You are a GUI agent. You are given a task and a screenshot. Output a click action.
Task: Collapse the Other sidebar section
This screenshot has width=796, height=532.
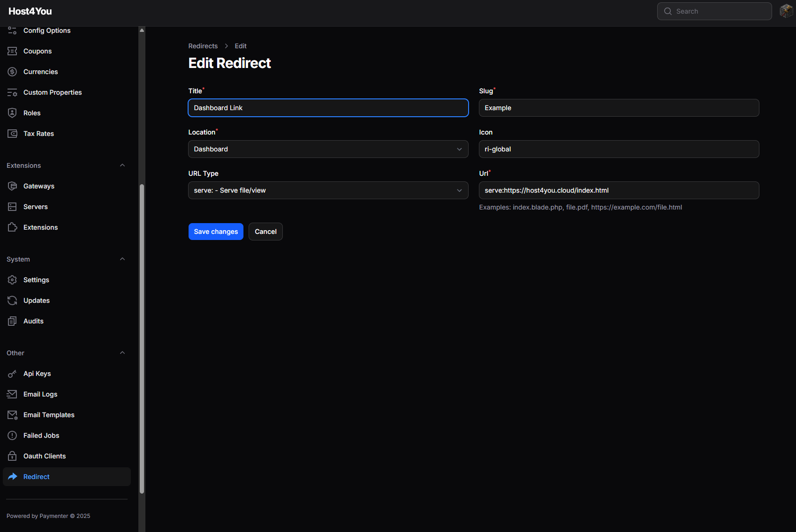click(x=122, y=353)
